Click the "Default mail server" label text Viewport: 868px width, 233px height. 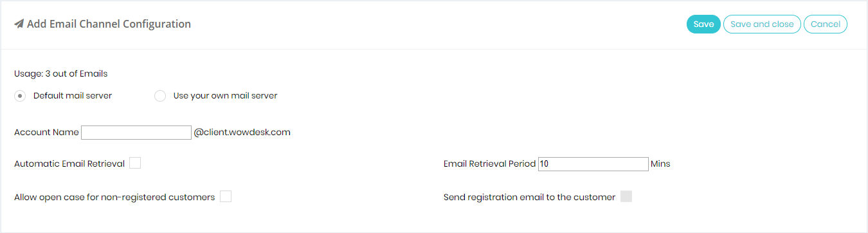[73, 96]
